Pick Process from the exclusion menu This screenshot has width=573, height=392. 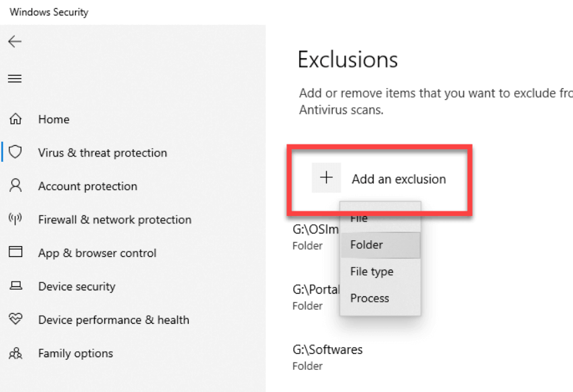point(369,298)
